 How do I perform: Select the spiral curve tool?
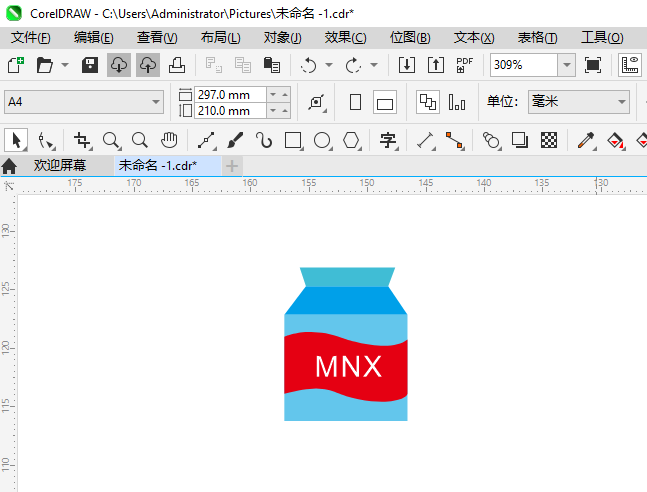point(264,141)
